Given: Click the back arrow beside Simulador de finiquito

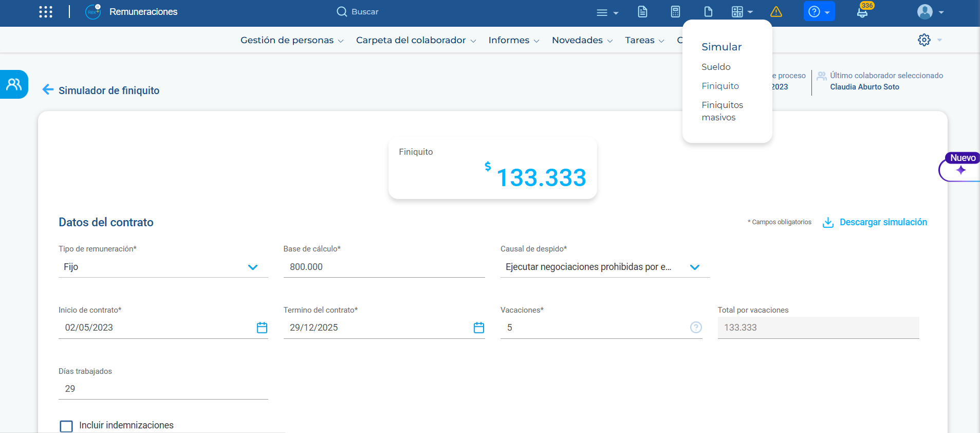Looking at the screenshot, I should click(48, 90).
